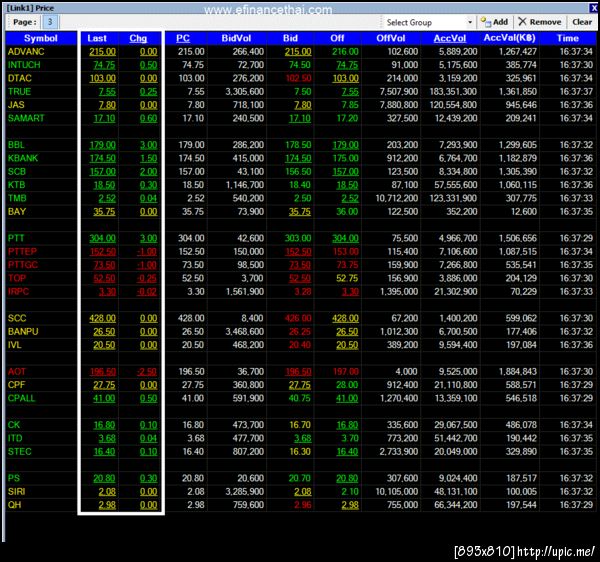The width and height of the screenshot is (600, 562).
Task: Select the STEC symbol
Action: (20, 452)
